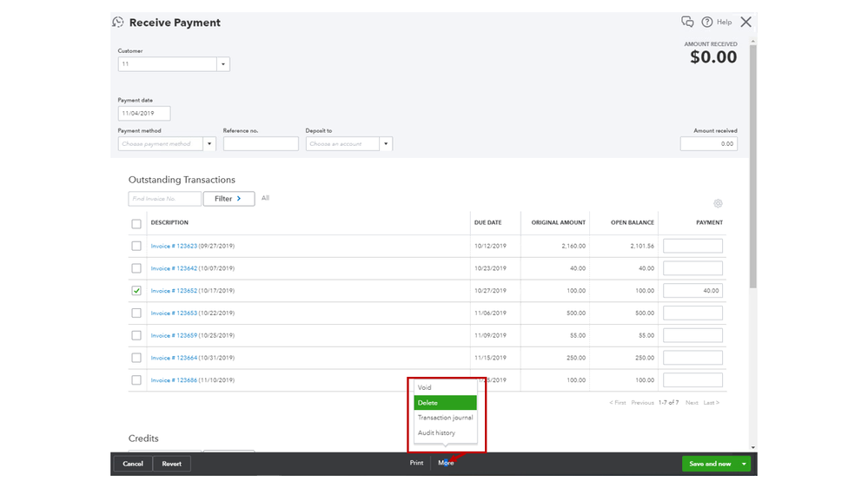Screen dimensions: 868x488
Task: Uncheck the box for Invoice # 123652
Action: (136, 291)
